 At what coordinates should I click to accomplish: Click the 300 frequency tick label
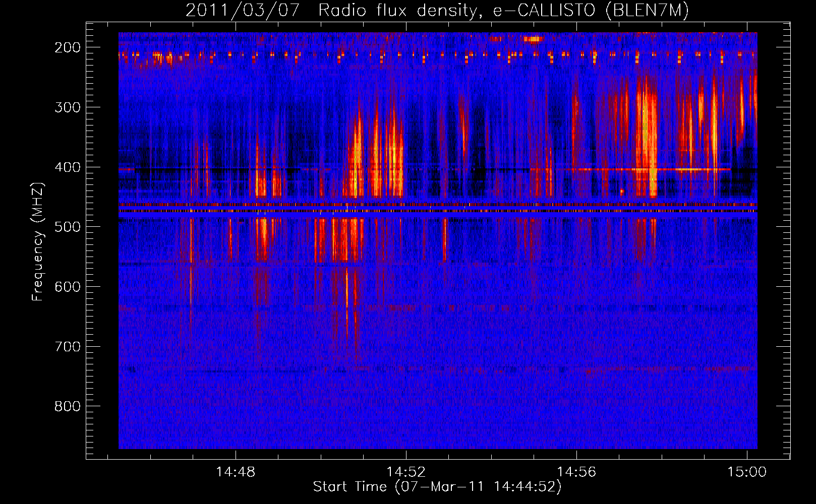pyautogui.click(x=68, y=107)
